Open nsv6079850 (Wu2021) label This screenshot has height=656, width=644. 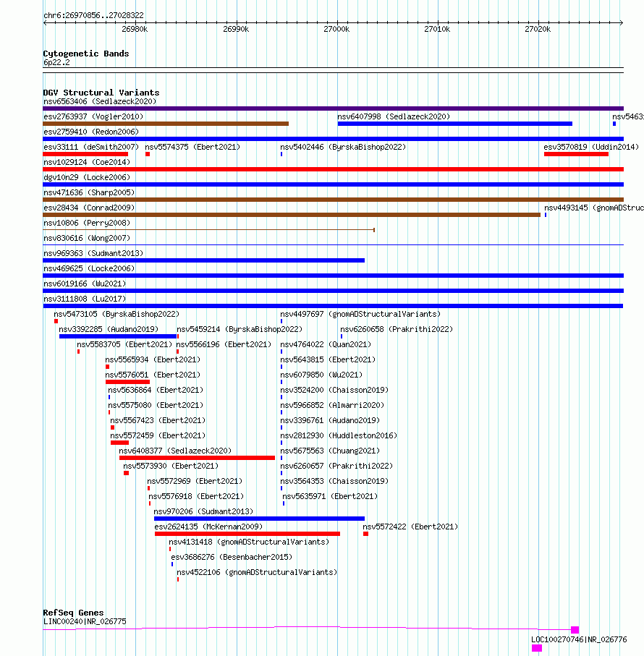coord(321,375)
